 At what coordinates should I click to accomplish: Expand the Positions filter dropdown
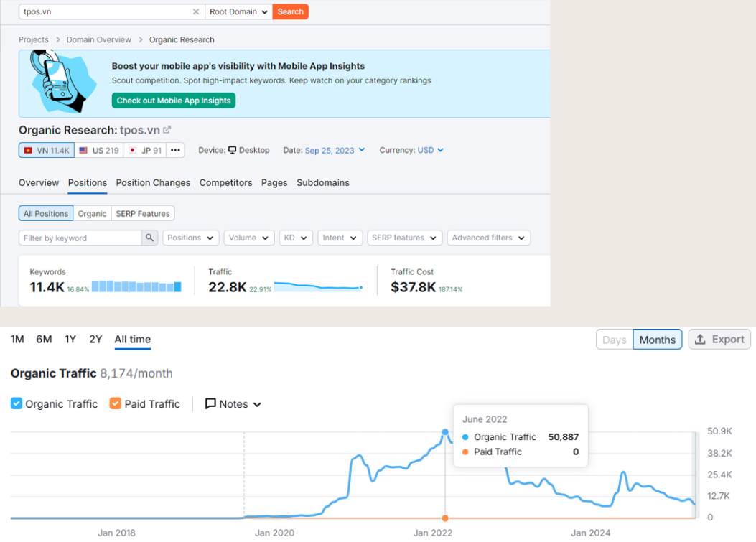coord(190,238)
